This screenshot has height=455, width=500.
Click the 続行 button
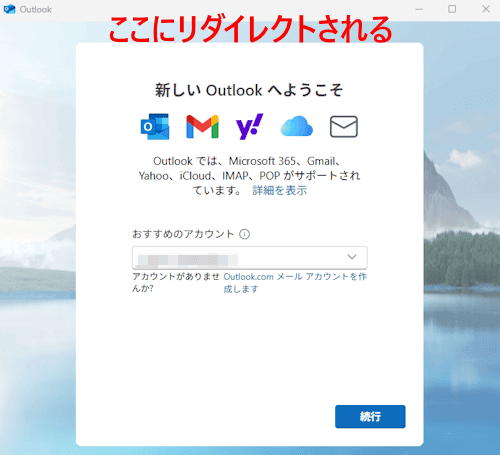click(x=370, y=416)
